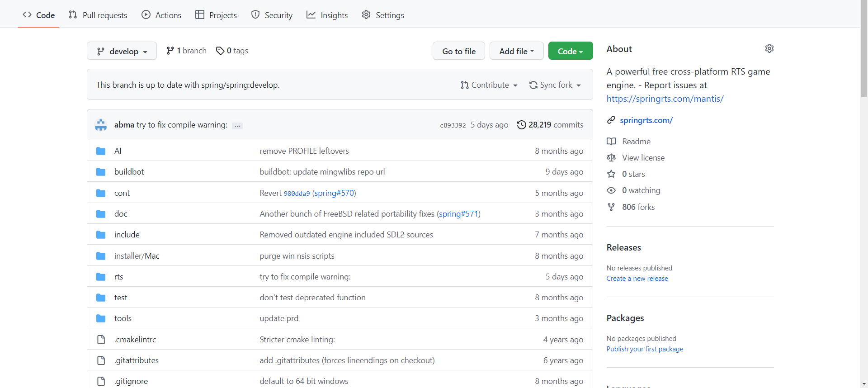868x388 pixels.
Task: Open the Projects tab
Action: click(x=216, y=15)
